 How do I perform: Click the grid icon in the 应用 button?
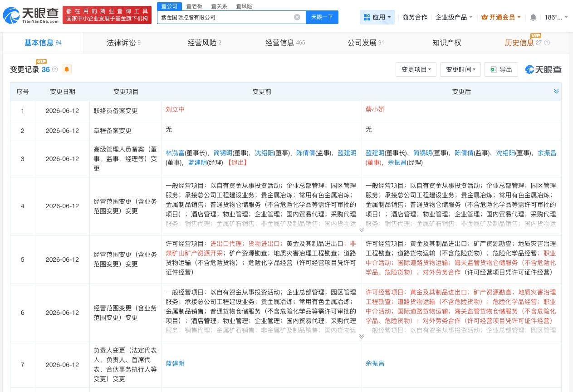367,17
